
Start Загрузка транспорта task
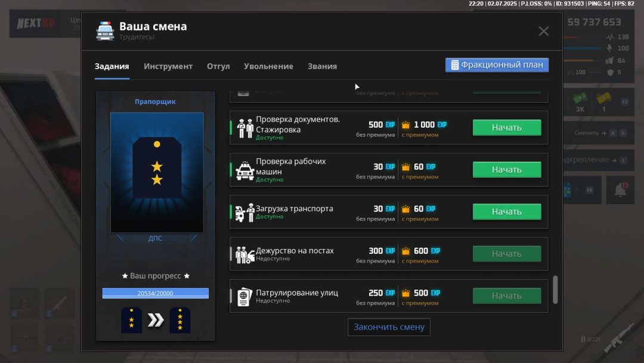tap(507, 211)
